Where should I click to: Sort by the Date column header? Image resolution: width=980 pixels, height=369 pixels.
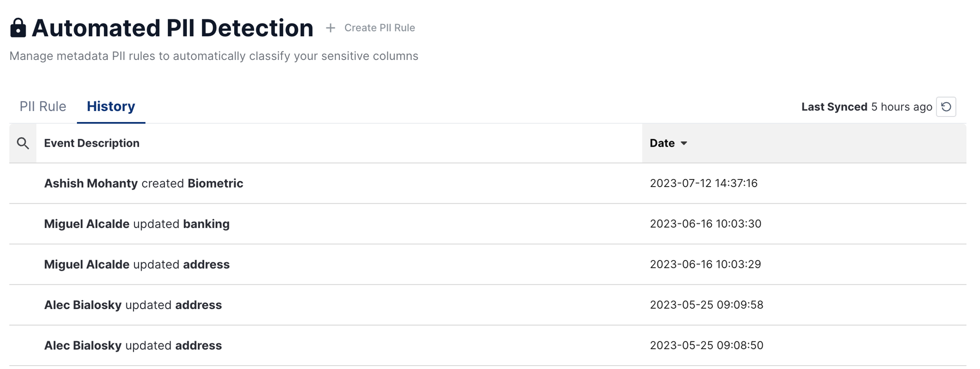coord(662,143)
